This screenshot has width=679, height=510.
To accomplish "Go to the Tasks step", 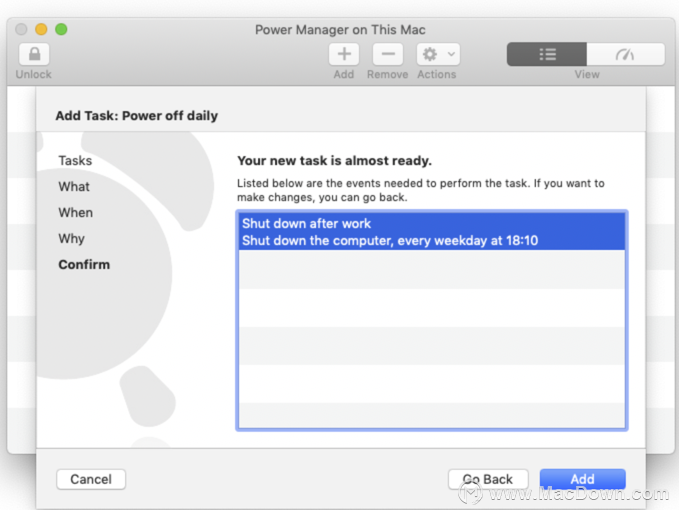I will pyautogui.click(x=75, y=161).
